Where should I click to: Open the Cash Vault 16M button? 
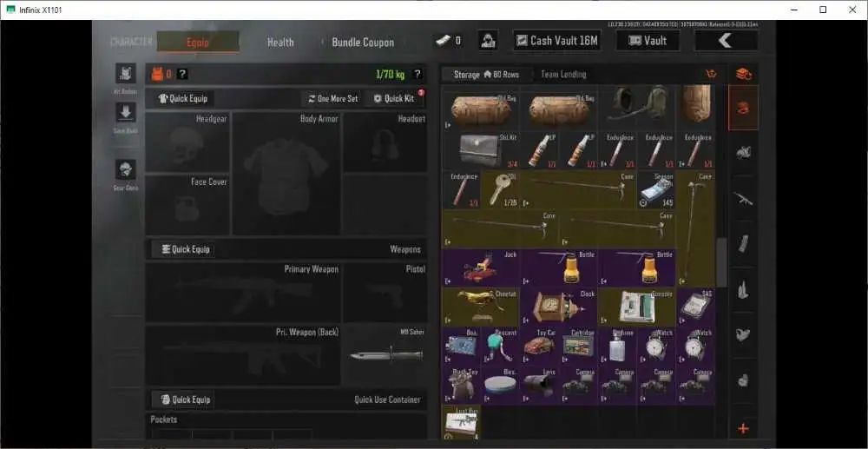557,41
